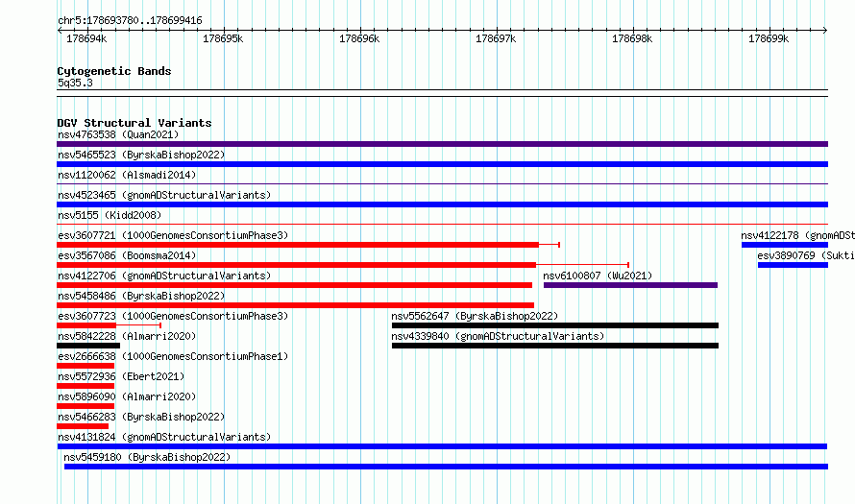This screenshot has height=504, width=855.
Task: Click nsv5466283 (ByrskaBishop2022) label
Action: point(141,417)
